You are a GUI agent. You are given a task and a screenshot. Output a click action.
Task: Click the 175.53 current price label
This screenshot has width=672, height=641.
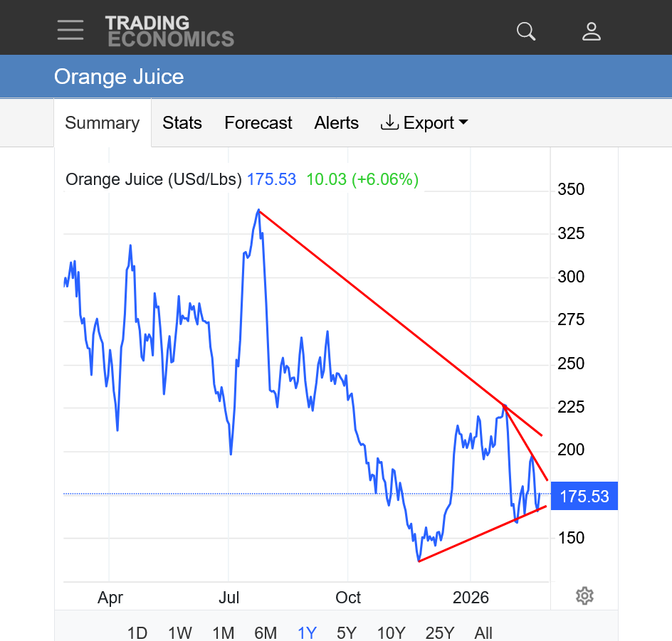(584, 496)
